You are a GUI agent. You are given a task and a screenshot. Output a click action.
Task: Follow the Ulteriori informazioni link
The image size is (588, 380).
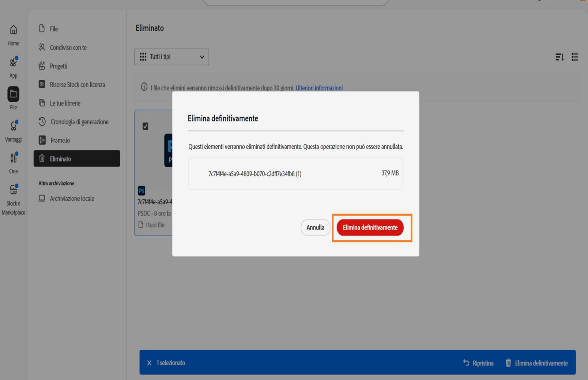(319, 88)
